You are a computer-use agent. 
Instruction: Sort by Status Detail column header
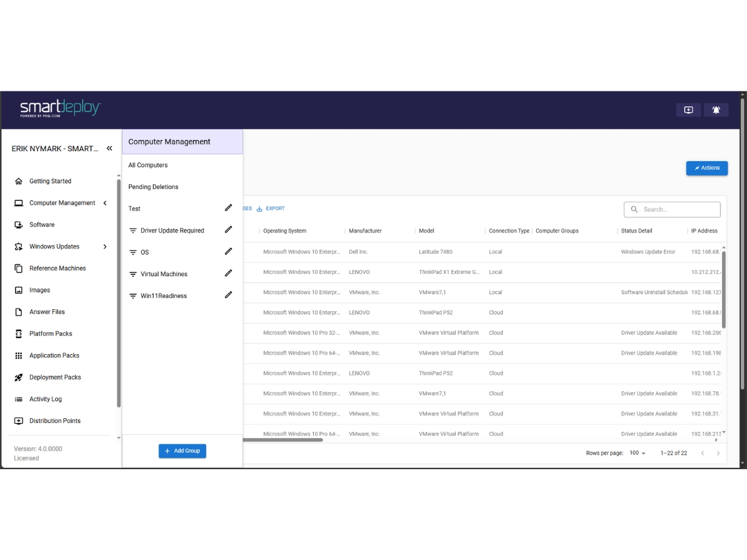[x=637, y=231]
